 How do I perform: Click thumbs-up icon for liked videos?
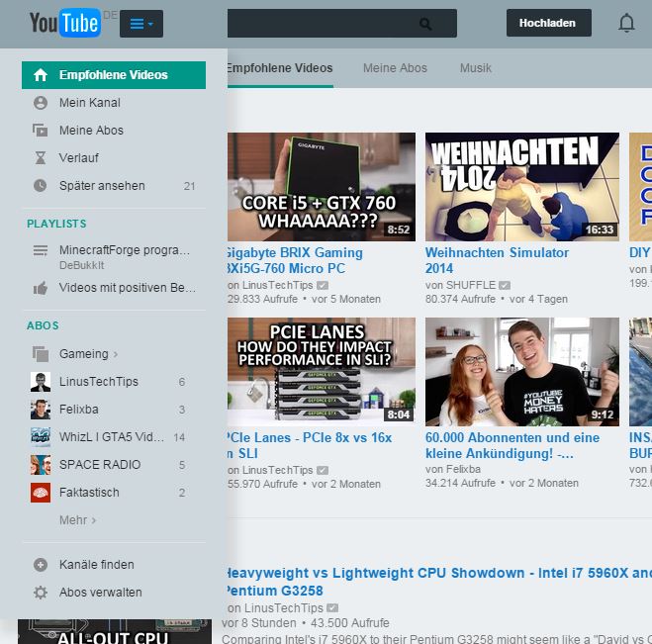click(x=41, y=288)
